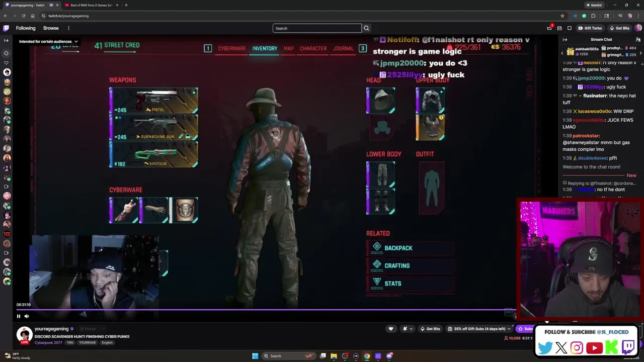Image resolution: width=644 pixels, height=362 pixels.
Task: Pause the stream video
Action: (x=19, y=316)
